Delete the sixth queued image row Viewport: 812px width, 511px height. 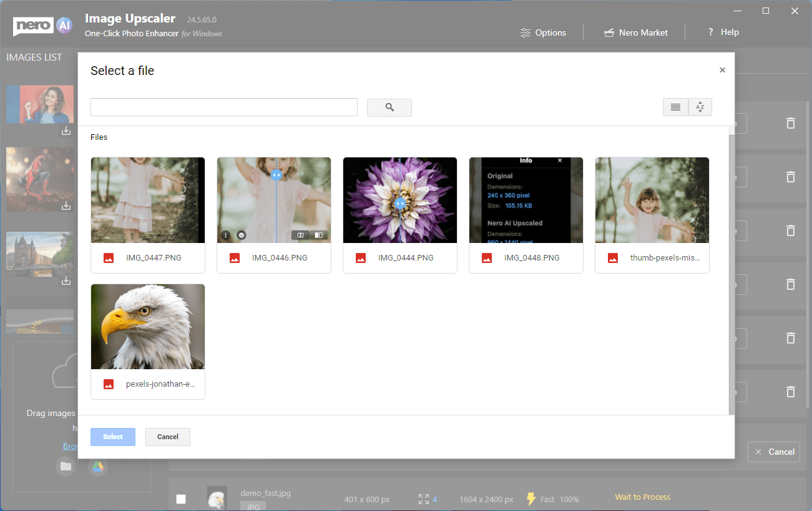(x=791, y=392)
